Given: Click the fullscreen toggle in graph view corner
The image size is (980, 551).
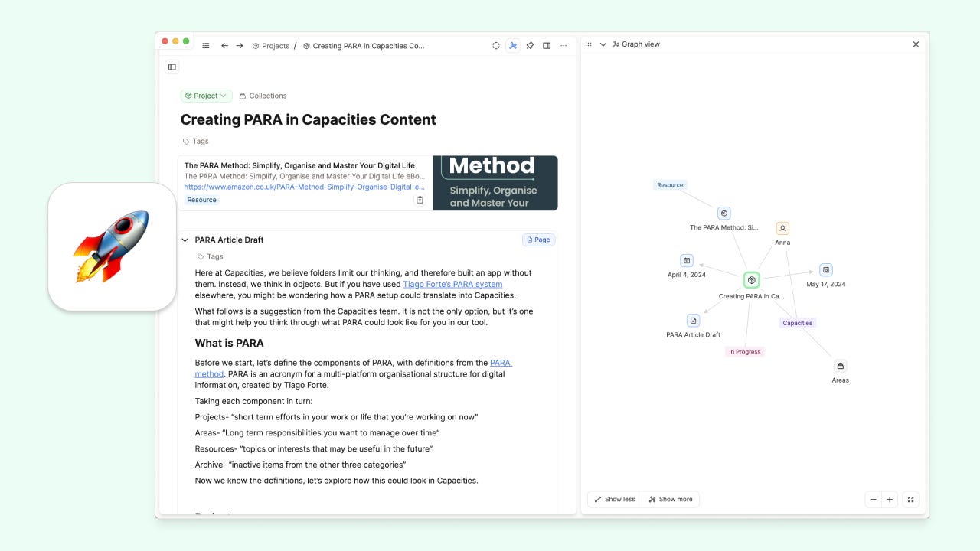Looking at the screenshot, I should 910,499.
